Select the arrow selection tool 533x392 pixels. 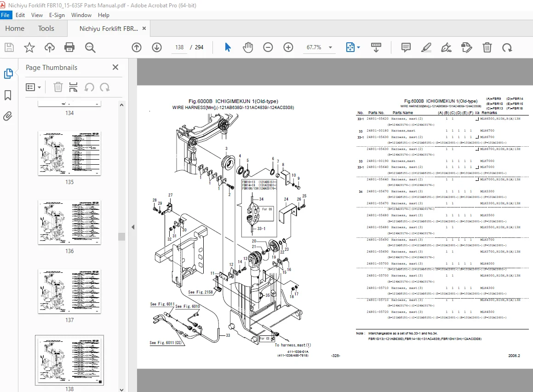[x=228, y=47]
